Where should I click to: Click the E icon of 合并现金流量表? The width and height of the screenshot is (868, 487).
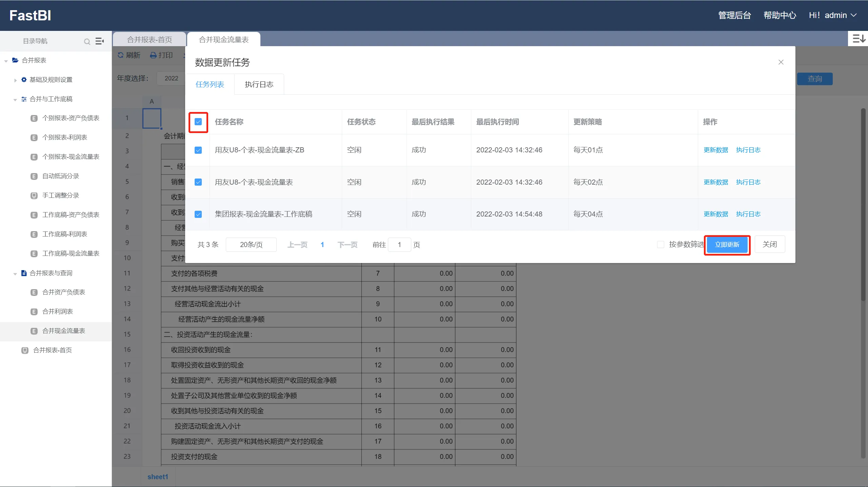pos(34,331)
